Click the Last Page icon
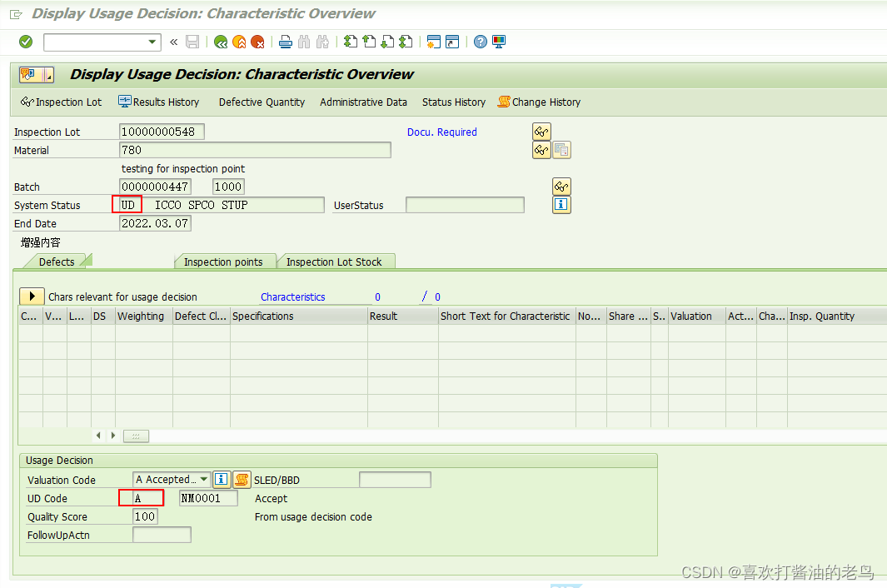 (406, 42)
